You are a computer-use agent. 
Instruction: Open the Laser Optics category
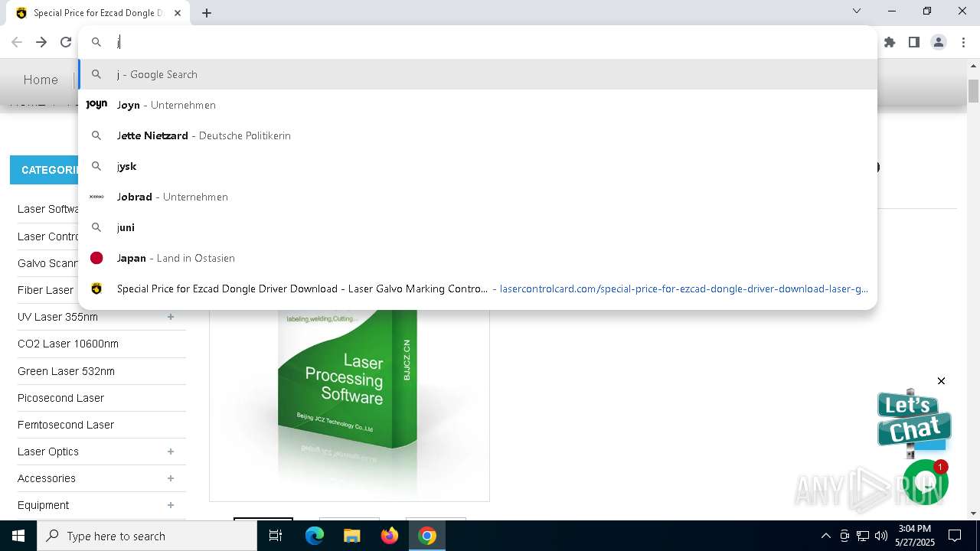tap(48, 452)
